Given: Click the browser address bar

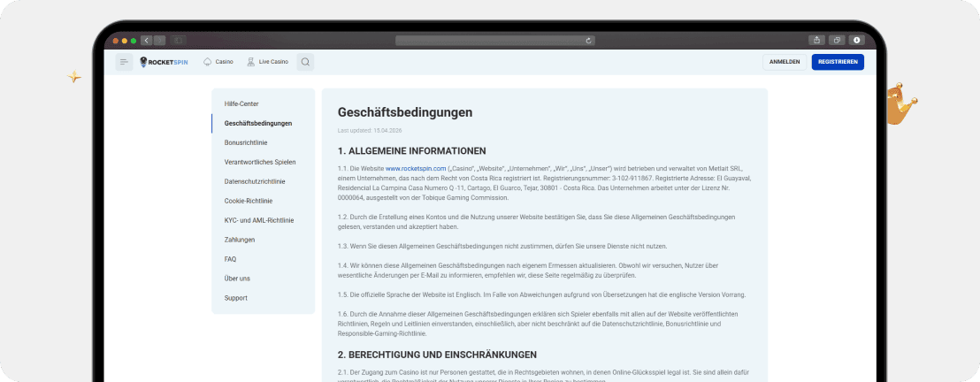Looking at the screenshot, I should click(x=495, y=41).
